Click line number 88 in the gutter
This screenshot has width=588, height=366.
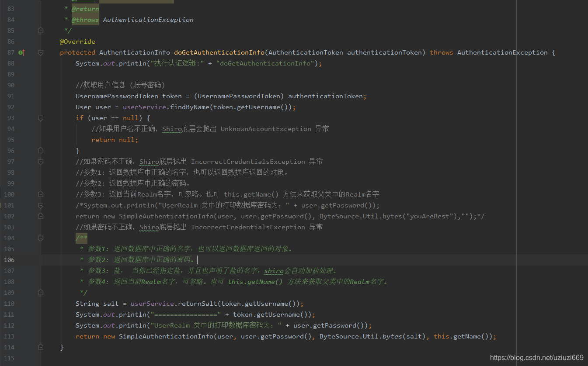(x=10, y=63)
